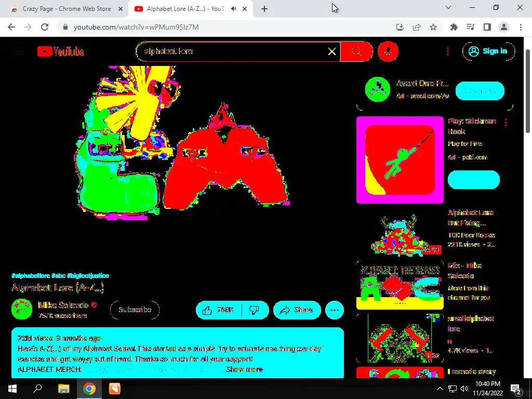532x399 pixels.
Task: Start voice search with the microphone
Action: [388, 51]
